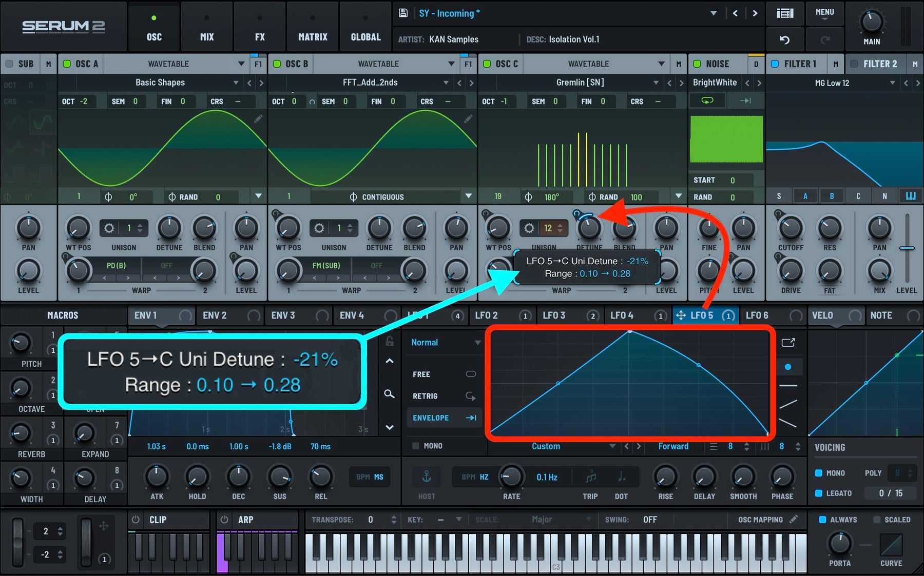This screenshot has height=576, width=924.
Task: Switch to the MATRIX tab
Action: [313, 27]
